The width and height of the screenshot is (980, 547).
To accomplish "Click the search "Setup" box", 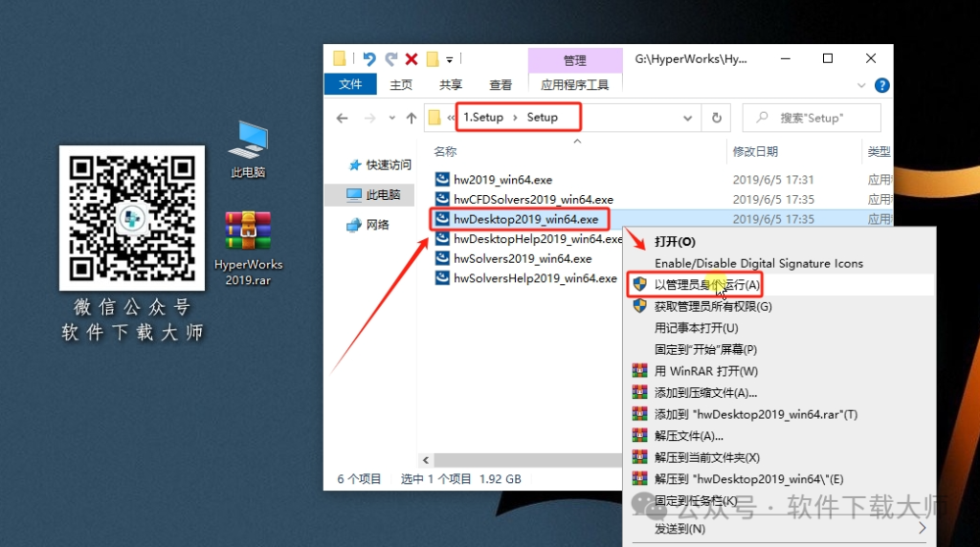I will point(812,118).
